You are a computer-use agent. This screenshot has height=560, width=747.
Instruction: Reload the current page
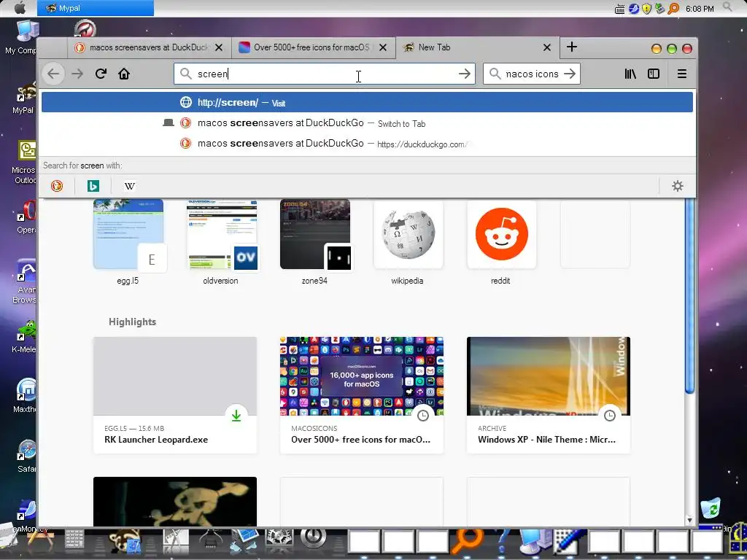pos(101,74)
